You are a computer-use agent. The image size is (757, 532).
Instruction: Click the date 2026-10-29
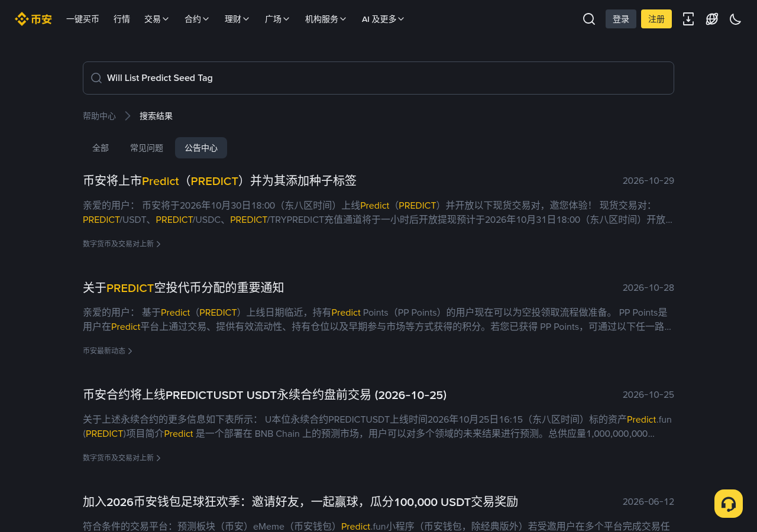pos(648,181)
